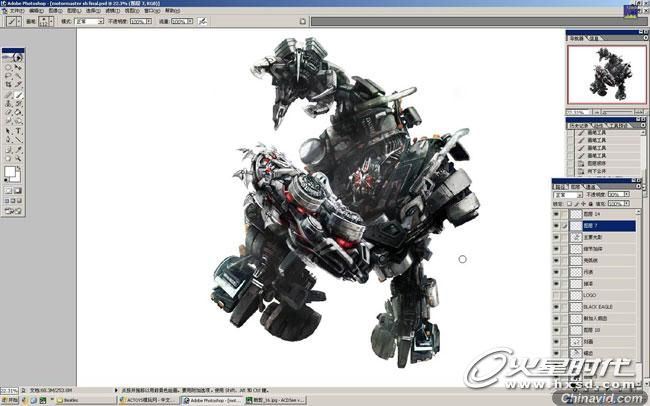Hide the 图层 10 layer
650x406 pixels.
(x=556, y=330)
